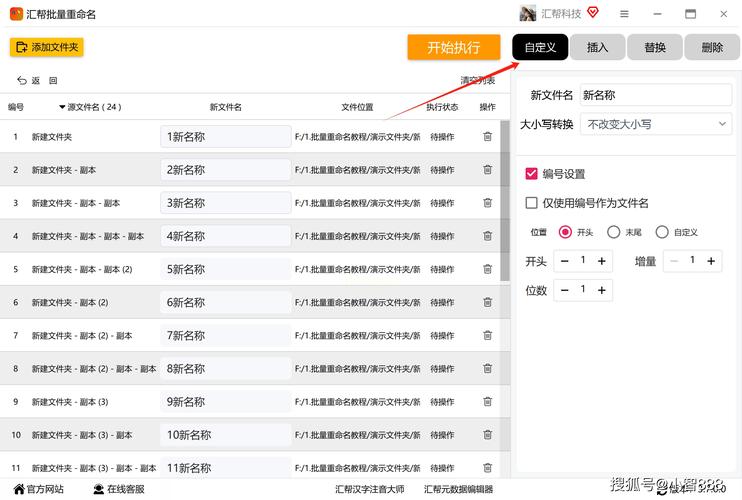Click the 添加文件夹 button
Image resolution: width=742 pixels, height=500 pixels.
coord(46,47)
